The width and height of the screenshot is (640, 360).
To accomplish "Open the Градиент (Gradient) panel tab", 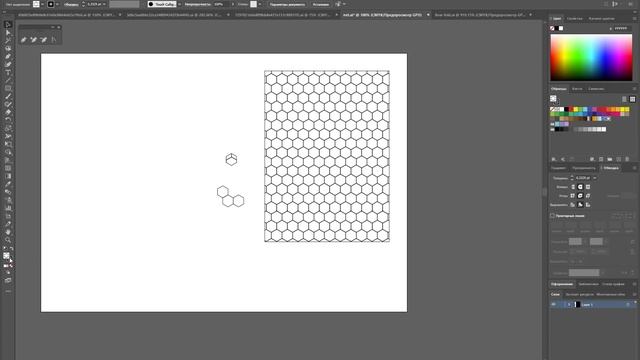I will click(558, 168).
